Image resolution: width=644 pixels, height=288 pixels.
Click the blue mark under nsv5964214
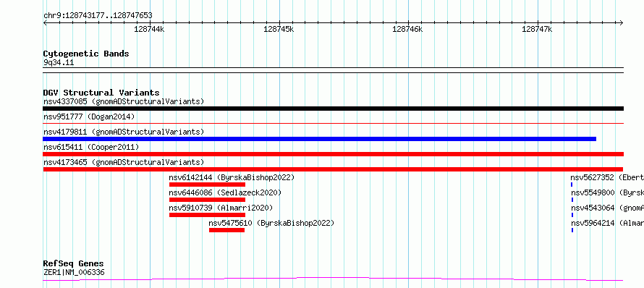(x=572, y=230)
